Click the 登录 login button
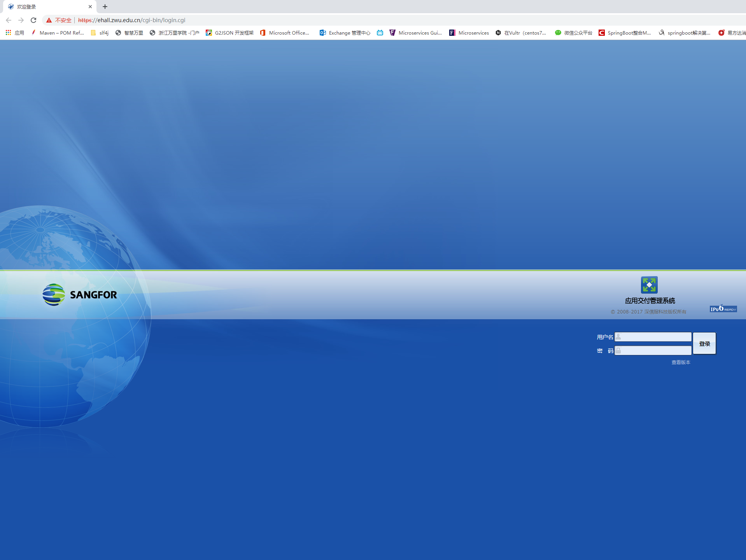 point(704,343)
